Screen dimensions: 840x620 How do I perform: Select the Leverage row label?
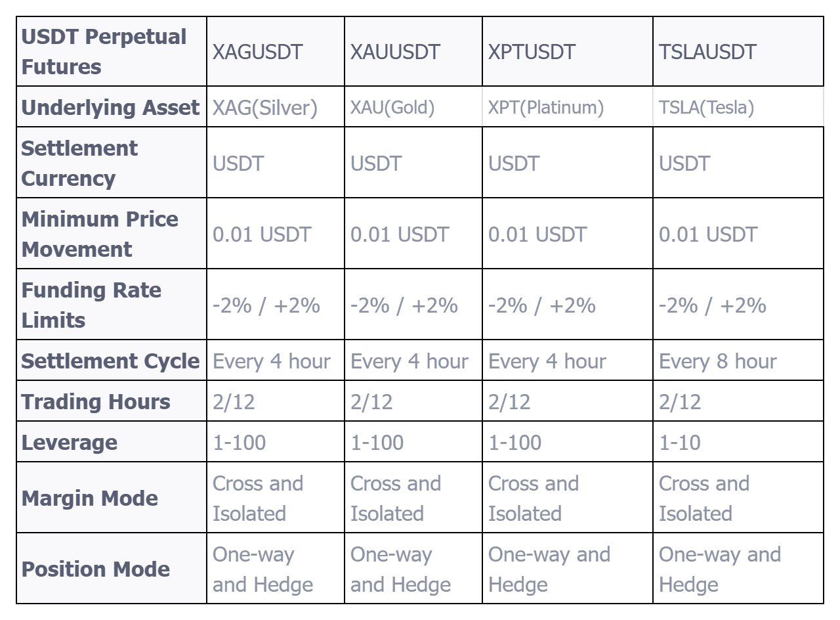click(70, 442)
